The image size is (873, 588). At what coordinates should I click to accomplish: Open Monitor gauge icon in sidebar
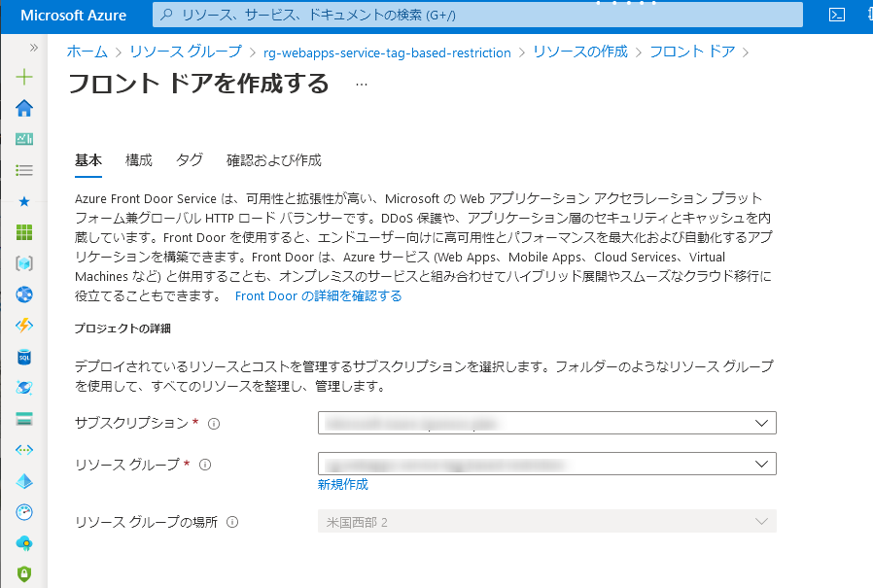click(x=24, y=512)
